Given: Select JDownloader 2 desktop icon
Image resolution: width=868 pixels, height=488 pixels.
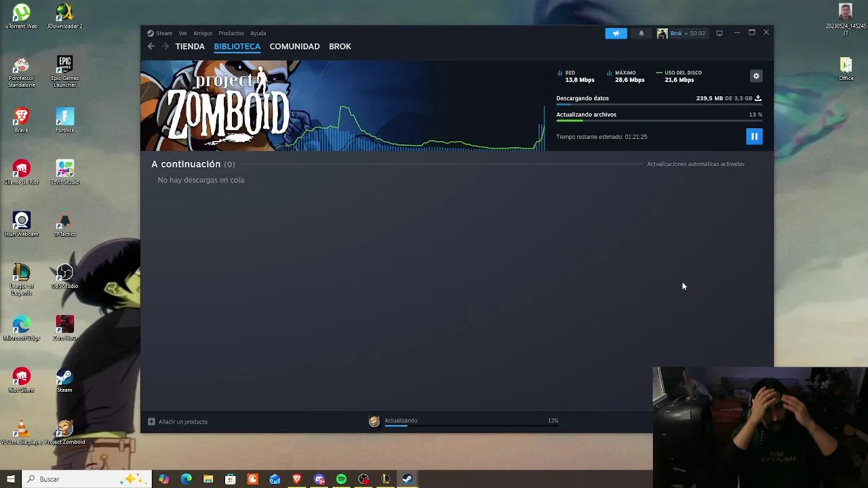Looking at the screenshot, I should click(64, 17).
